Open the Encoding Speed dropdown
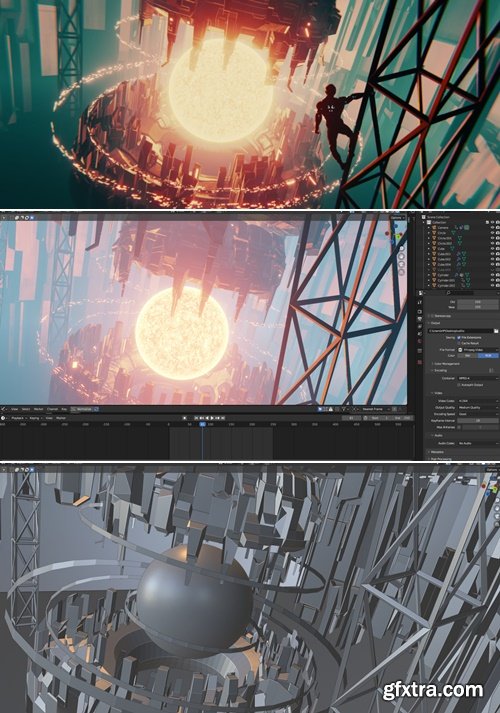Viewport: 500px width, 713px height. pyautogui.click(x=478, y=414)
